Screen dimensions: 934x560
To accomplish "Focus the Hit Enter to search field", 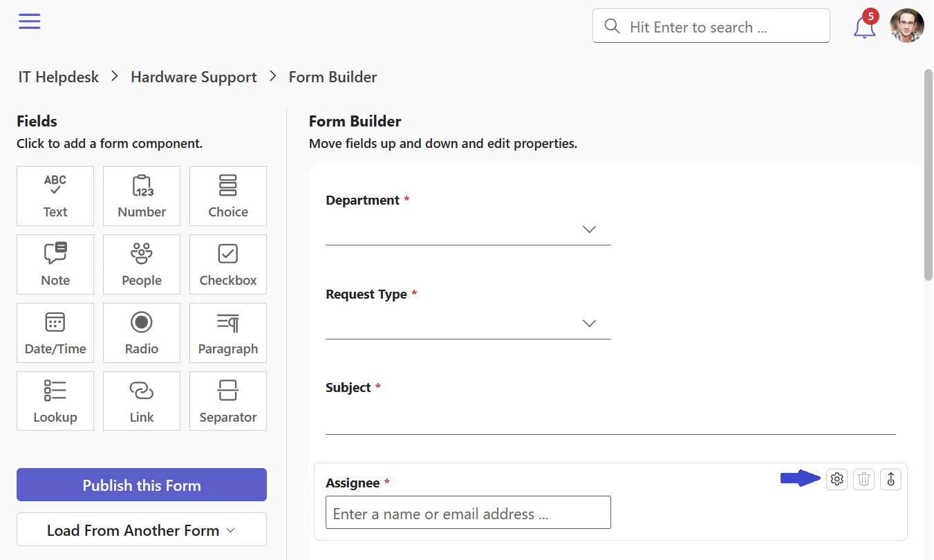I will coord(711,26).
